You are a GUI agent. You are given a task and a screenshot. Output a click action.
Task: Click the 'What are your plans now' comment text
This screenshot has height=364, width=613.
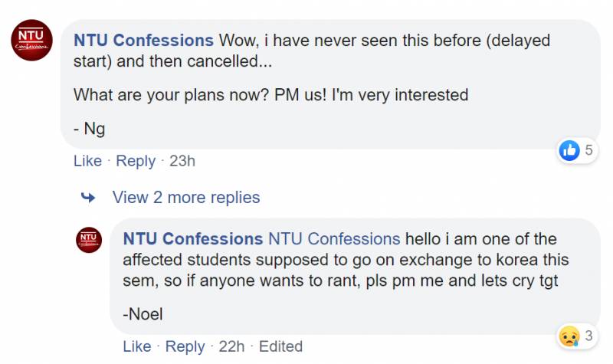(270, 96)
